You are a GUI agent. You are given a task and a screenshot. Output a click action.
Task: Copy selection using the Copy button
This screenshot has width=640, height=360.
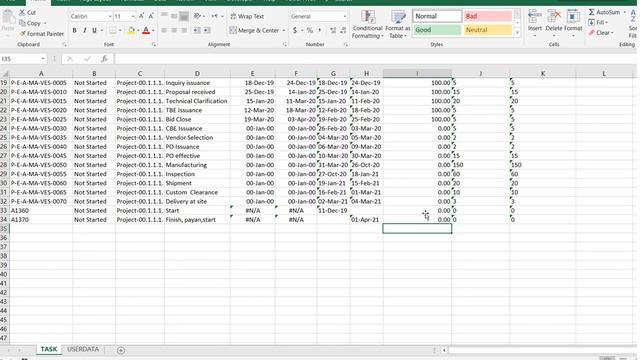[30, 23]
